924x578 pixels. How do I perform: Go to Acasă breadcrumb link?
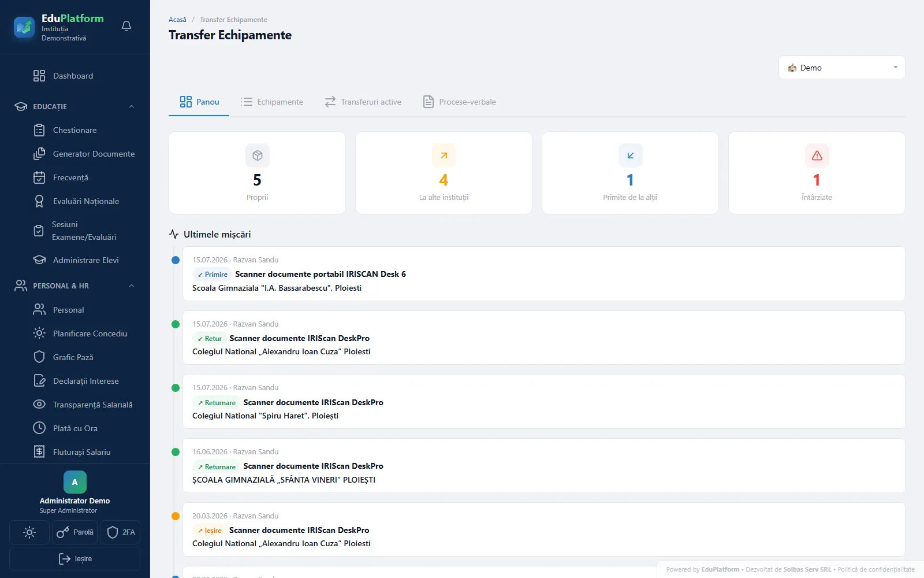coord(177,20)
